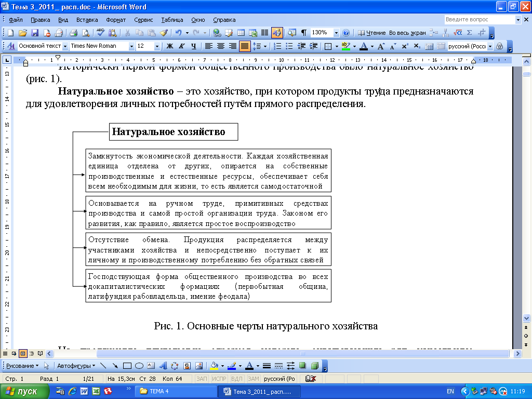The width and height of the screenshot is (532, 399).
Task: Print the document via printer icon
Action: (x=73, y=33)
